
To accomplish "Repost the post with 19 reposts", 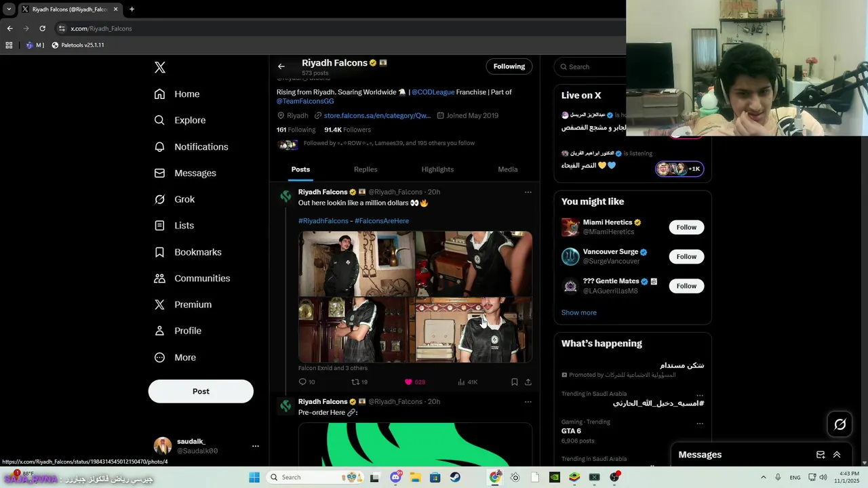I will pyautogui.click(x=359, y=382).
